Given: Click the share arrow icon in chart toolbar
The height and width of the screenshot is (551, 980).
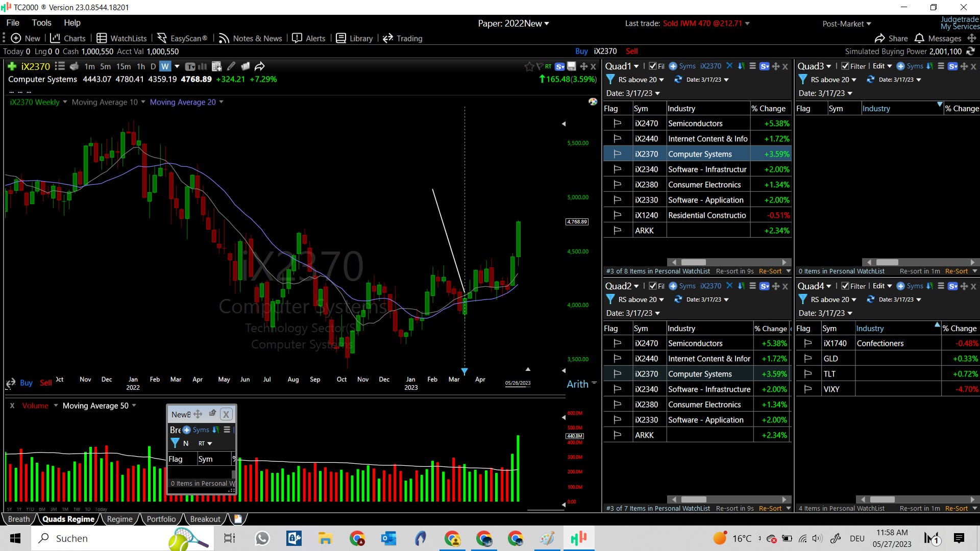Looking at the screenshot, I should pyautogui.click(x=260, y=66).
